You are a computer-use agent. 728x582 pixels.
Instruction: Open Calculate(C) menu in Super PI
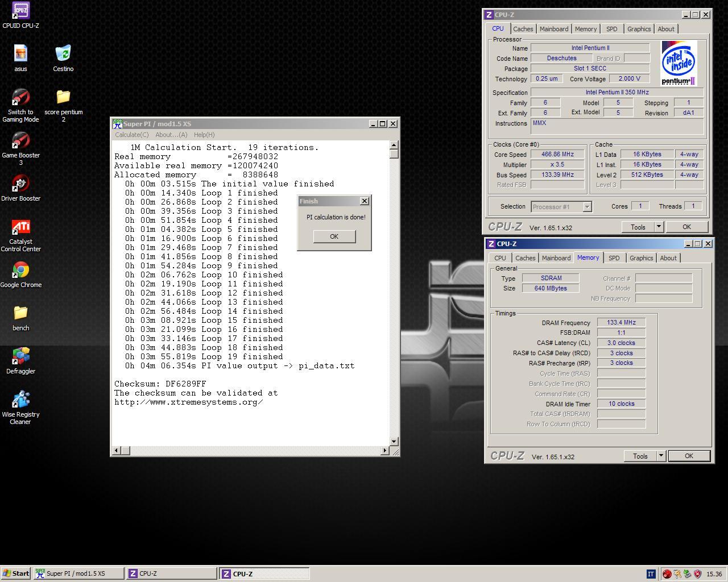[132, 135]
